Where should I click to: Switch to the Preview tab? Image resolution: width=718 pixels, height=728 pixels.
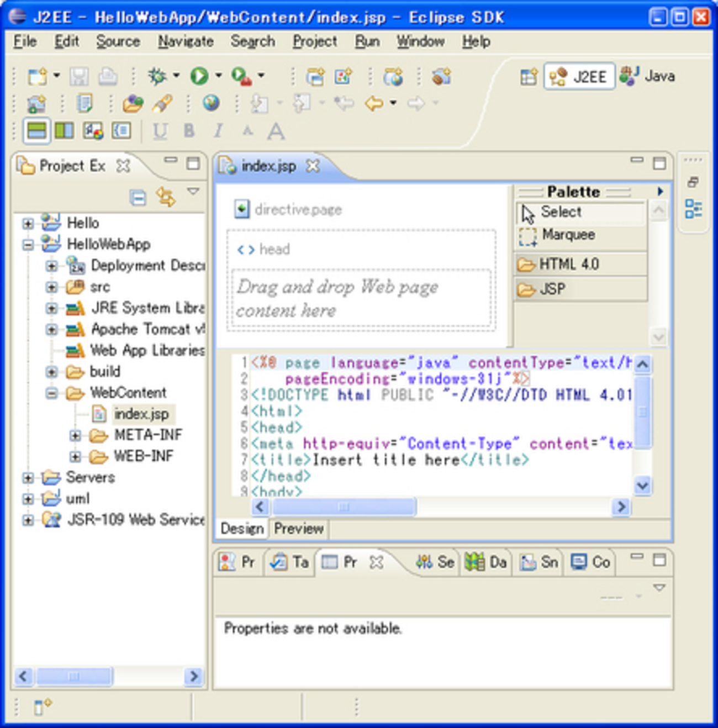pyautogui.click(x=299, y=529)
